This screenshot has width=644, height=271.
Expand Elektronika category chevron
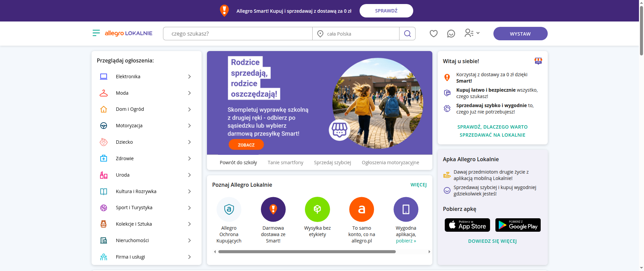pos(190,77)
